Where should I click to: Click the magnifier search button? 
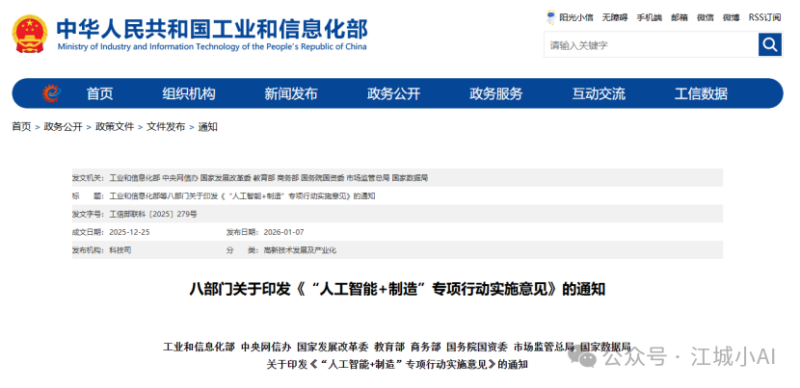[x=770, y=45]
